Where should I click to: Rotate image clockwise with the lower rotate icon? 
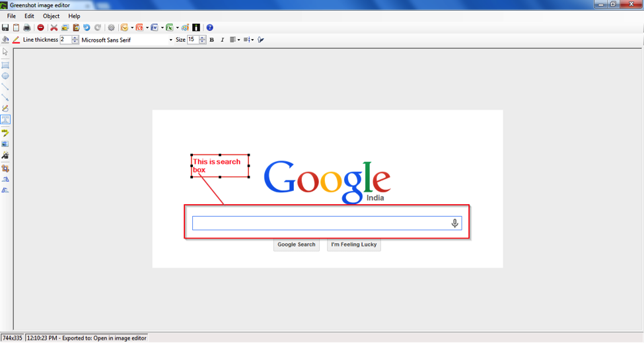pos(5,190)
